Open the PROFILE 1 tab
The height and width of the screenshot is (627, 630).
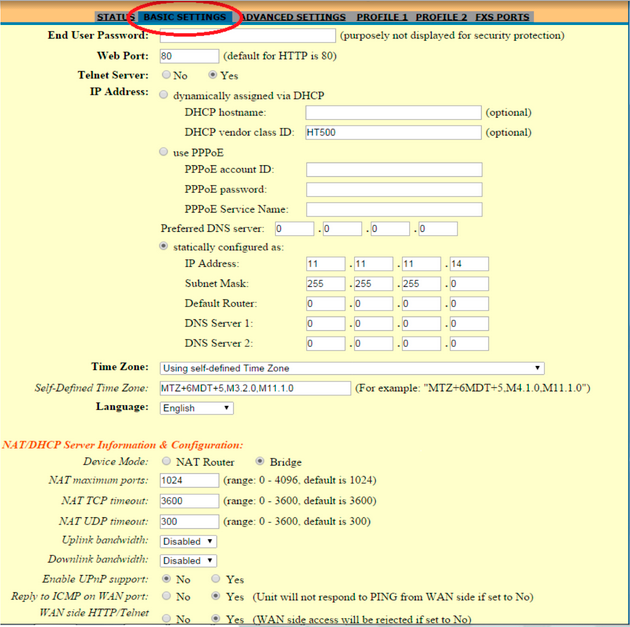tap(382, 17)
